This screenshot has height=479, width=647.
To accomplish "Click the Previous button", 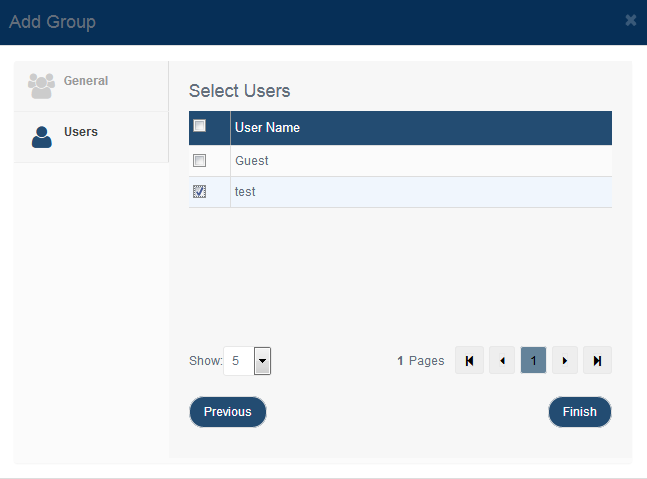I will [228, 412].
